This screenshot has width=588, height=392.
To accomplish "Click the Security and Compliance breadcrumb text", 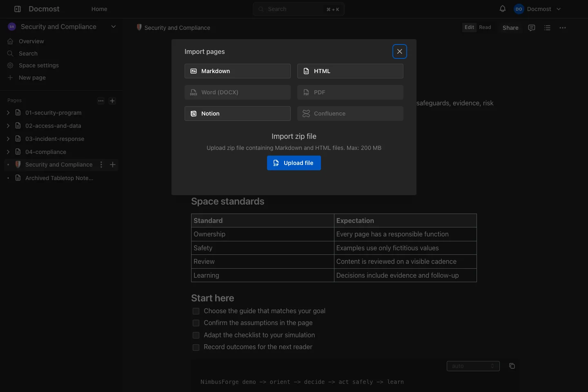I will pos(177,28).
